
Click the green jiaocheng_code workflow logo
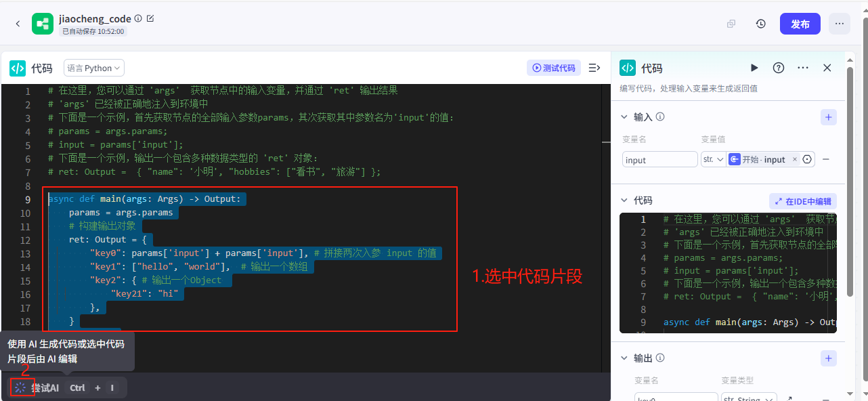43,24
